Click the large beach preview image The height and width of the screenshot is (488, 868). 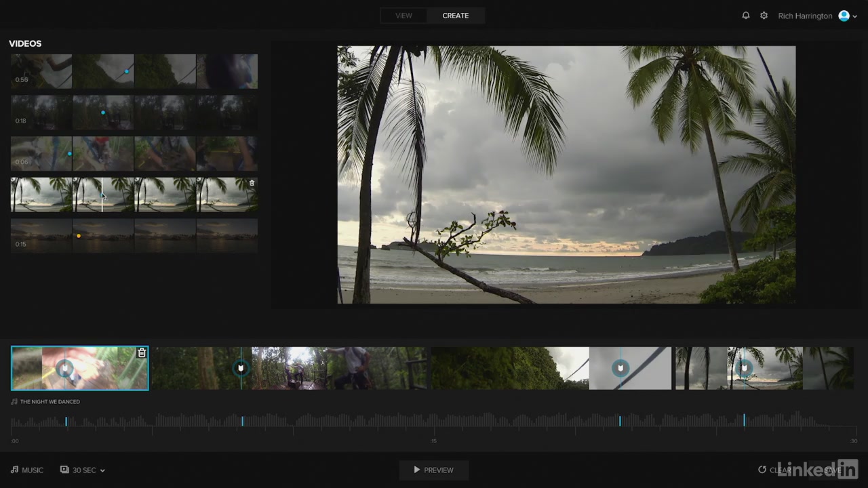coord(566,175)
